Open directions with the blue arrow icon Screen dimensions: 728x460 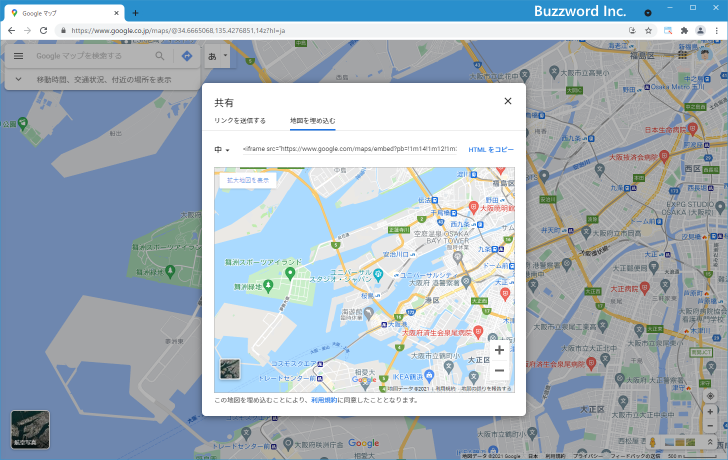187,56
